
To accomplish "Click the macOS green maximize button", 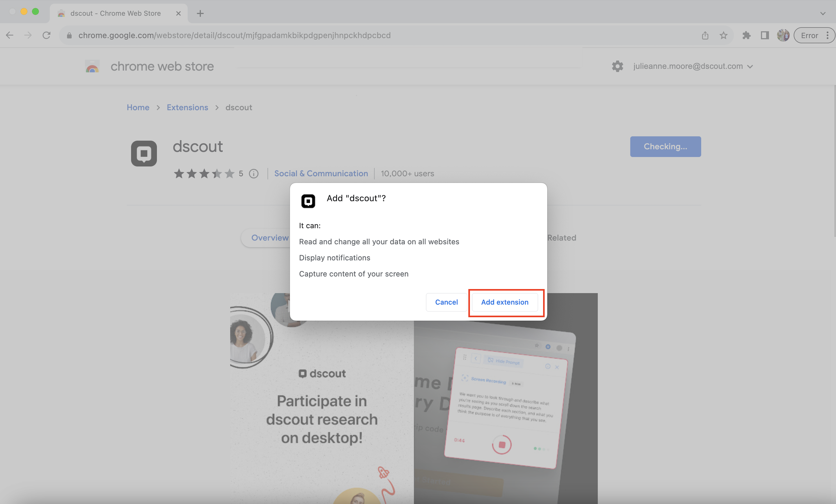I will 35,11.
